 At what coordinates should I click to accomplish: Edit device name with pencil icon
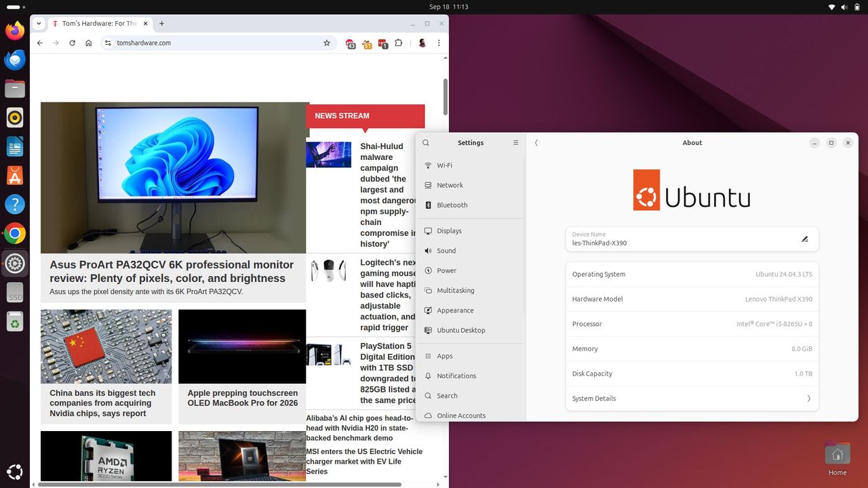(805, 239)
